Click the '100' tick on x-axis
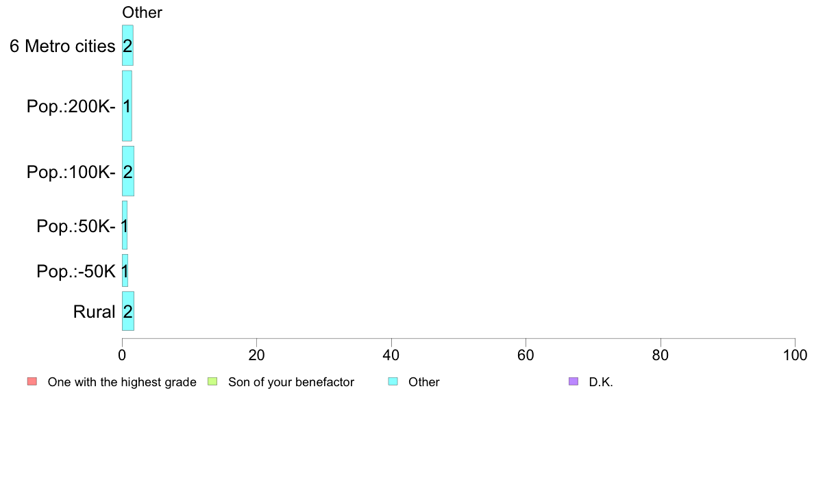The height and width of the screenshot is (504, 814). pos(795,355)
